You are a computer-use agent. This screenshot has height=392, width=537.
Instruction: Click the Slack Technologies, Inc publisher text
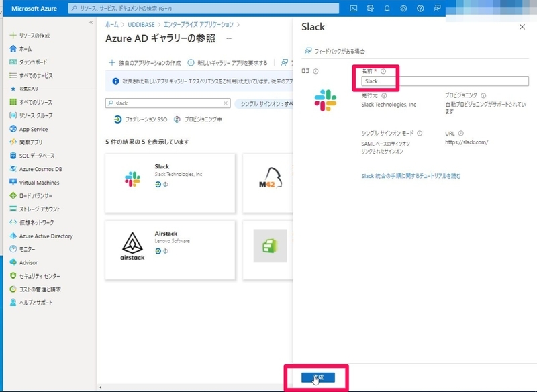(x=389, y=105)
